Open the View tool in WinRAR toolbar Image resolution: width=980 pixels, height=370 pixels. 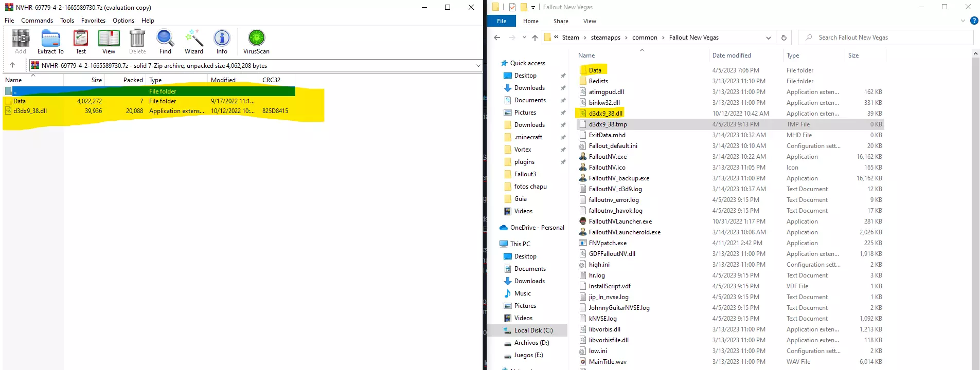click(x=109, y=42)
